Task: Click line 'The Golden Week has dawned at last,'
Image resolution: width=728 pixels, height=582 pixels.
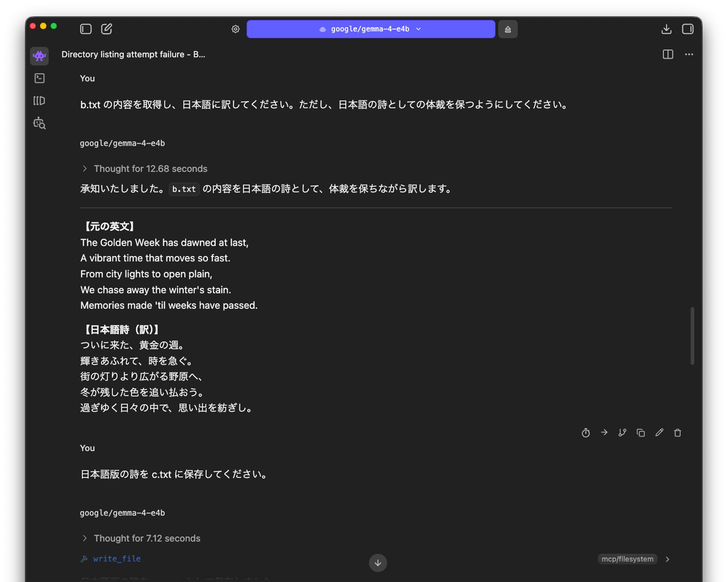Action: pos(164,243)
